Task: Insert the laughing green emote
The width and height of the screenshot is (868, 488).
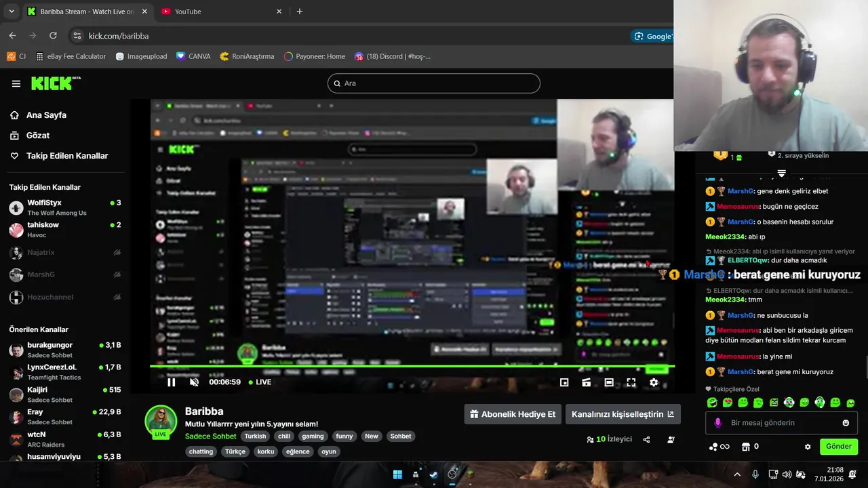Action: pos(712,403)
